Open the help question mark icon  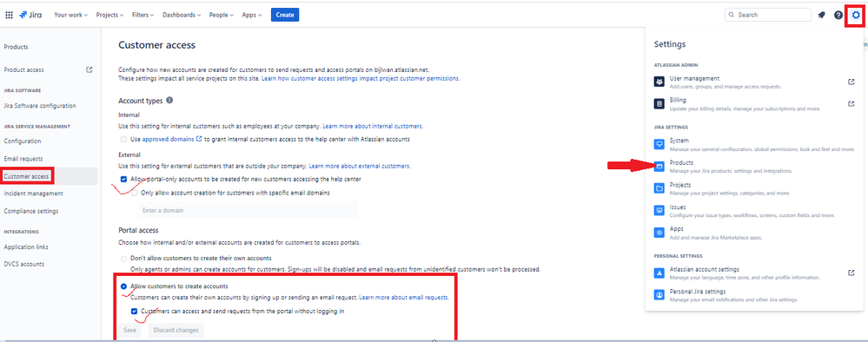[838, 15]
